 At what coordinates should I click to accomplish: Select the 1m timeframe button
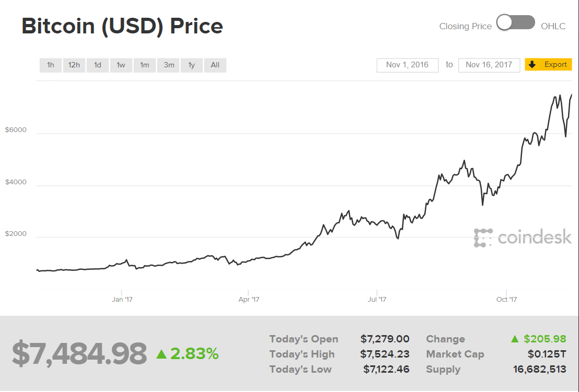pyautogui.click(x=144, y=65)
